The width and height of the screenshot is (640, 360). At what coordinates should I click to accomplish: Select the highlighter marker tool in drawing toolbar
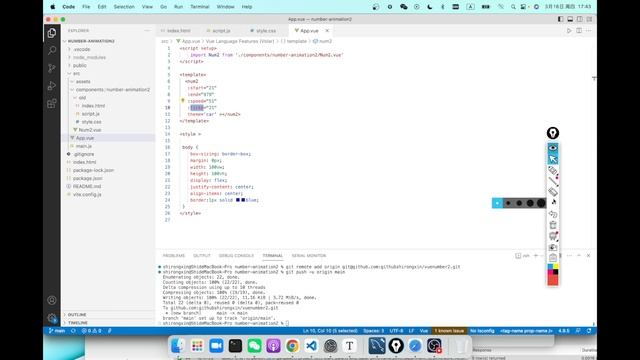tap(553, 170)
